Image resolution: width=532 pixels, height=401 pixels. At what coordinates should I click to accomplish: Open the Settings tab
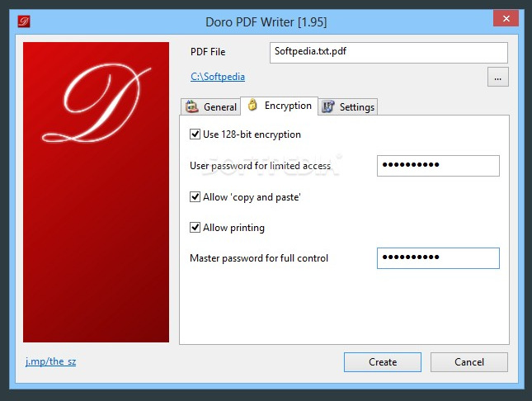coord(348,107)
